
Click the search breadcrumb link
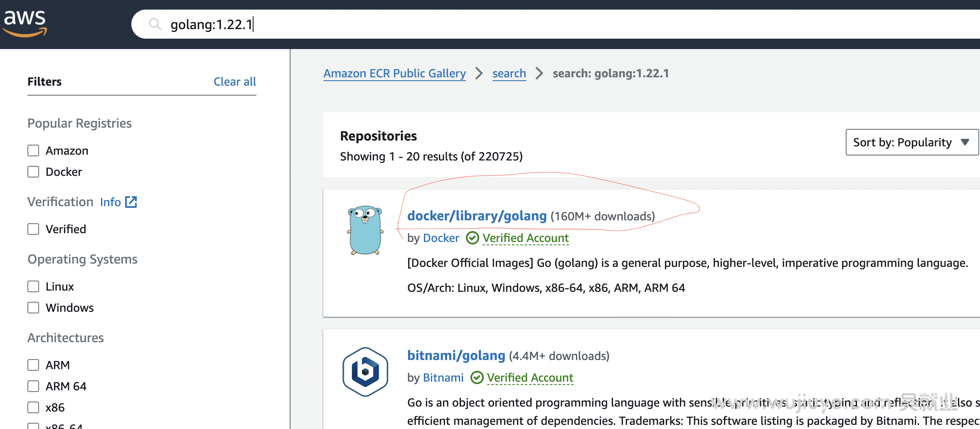(509, 74)
